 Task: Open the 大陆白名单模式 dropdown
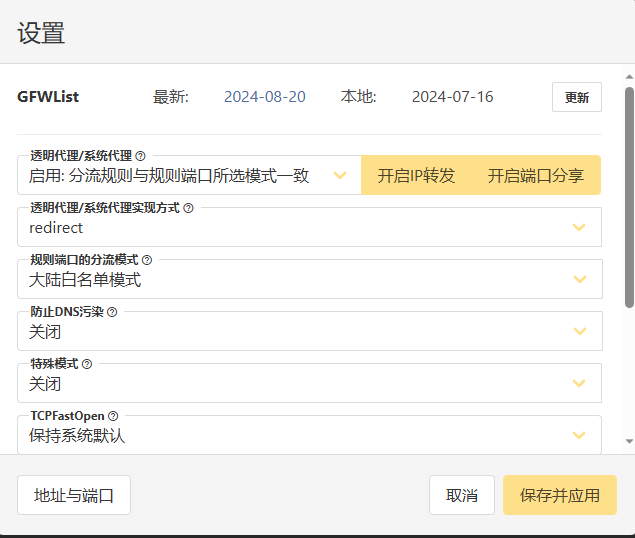[309, 279]
